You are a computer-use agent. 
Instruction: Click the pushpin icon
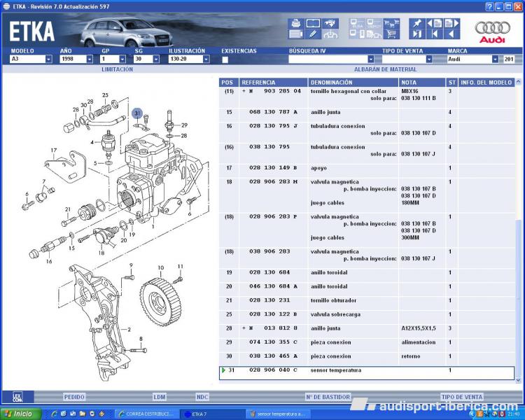coord(417,23)
